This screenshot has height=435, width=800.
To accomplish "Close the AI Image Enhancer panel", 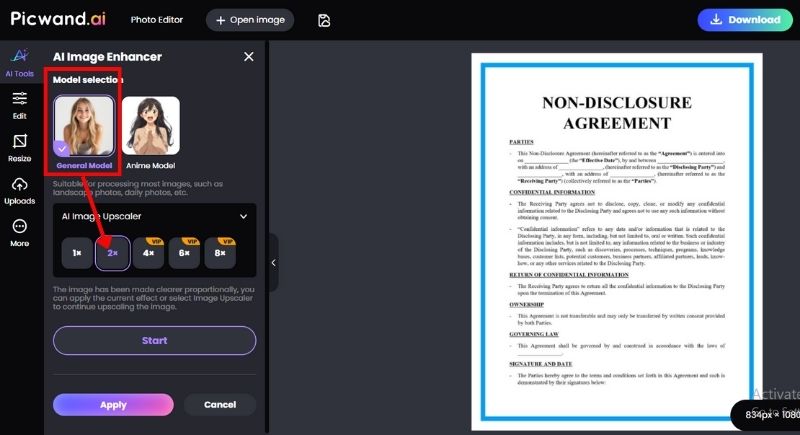I will 249,57.
